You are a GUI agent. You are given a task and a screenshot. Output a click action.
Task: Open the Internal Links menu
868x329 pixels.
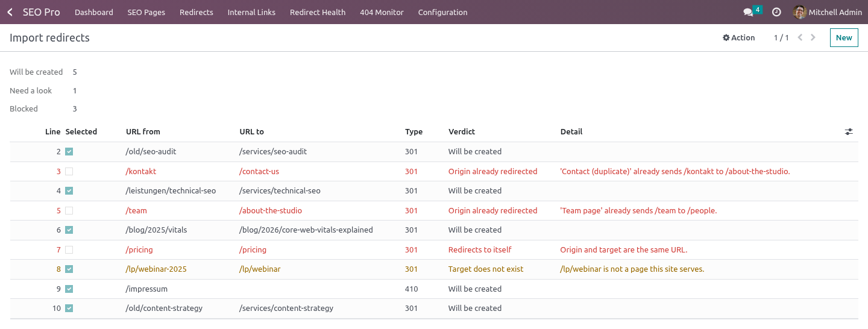point(251,12)
